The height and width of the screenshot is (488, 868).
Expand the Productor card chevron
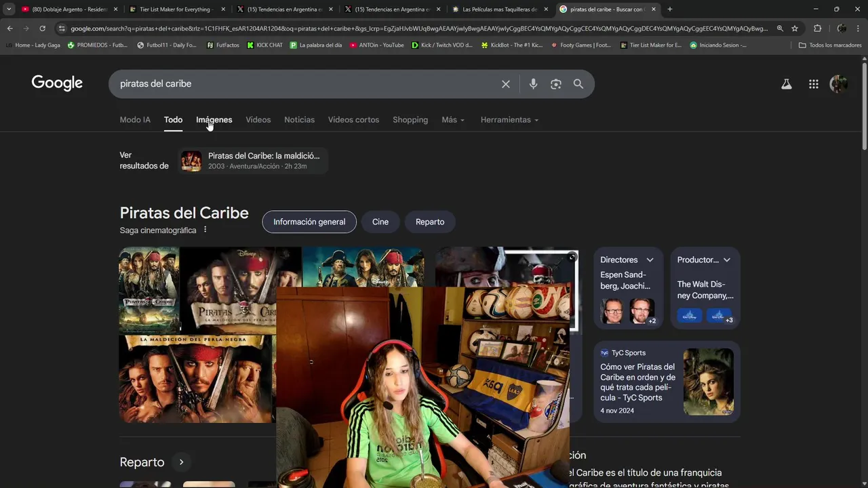point(727,260)
